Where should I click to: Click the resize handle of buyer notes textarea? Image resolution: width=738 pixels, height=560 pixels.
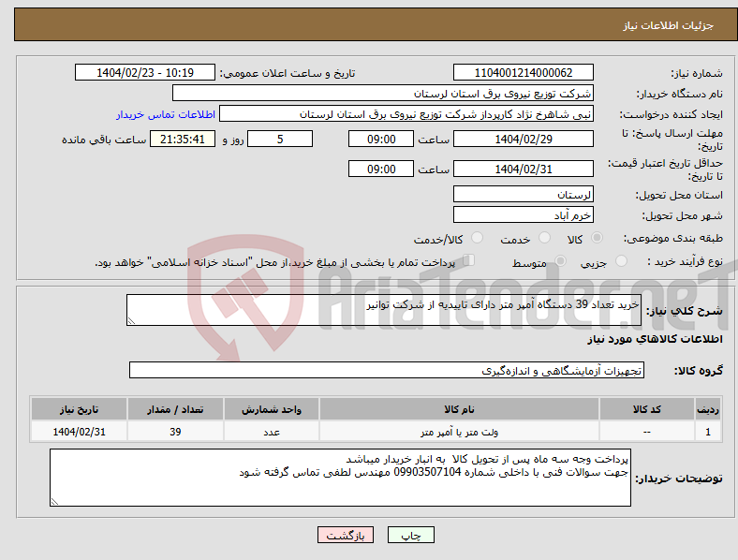pos(54,502)
